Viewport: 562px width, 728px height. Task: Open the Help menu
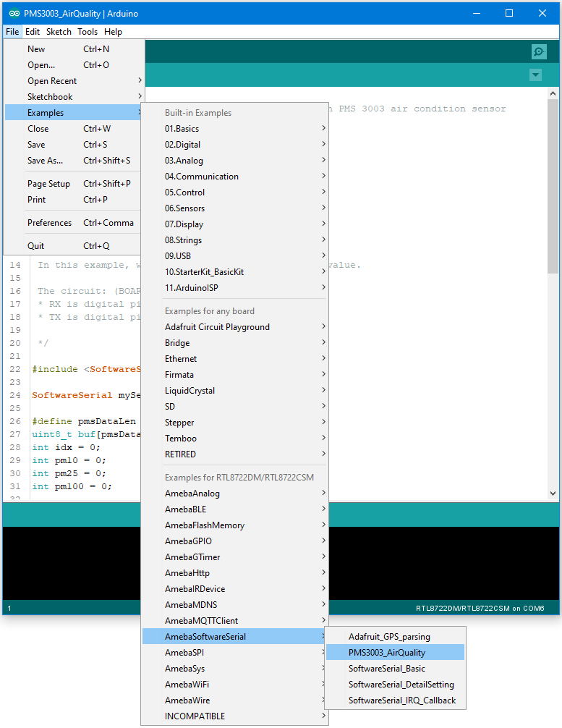[x=114, y=32]
